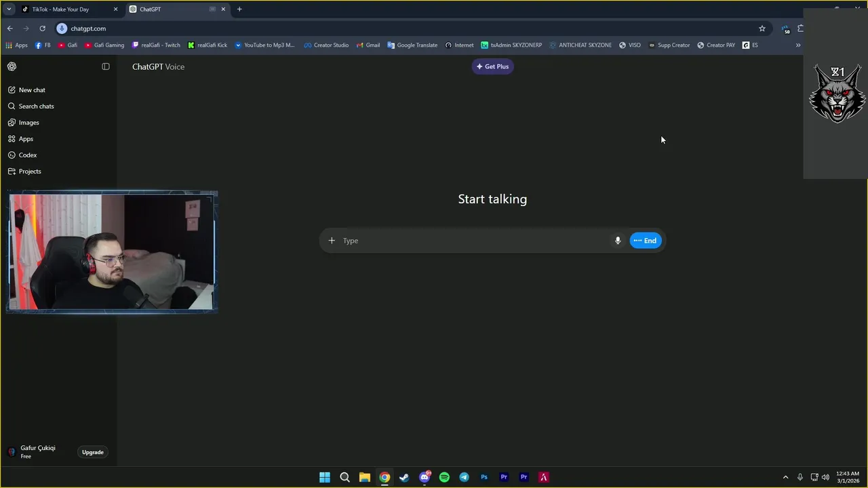The width and height of the screenshot is (868, 488).
Task: Open the Creator Studio bookmark
Action: [326, 45]
